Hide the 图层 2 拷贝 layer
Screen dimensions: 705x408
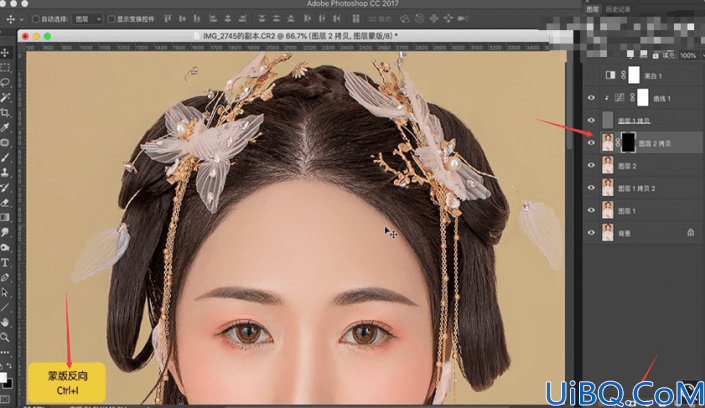591,143
